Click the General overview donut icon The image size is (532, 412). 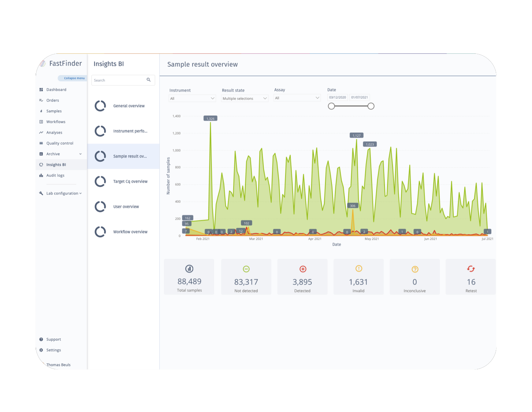[100, 106]
